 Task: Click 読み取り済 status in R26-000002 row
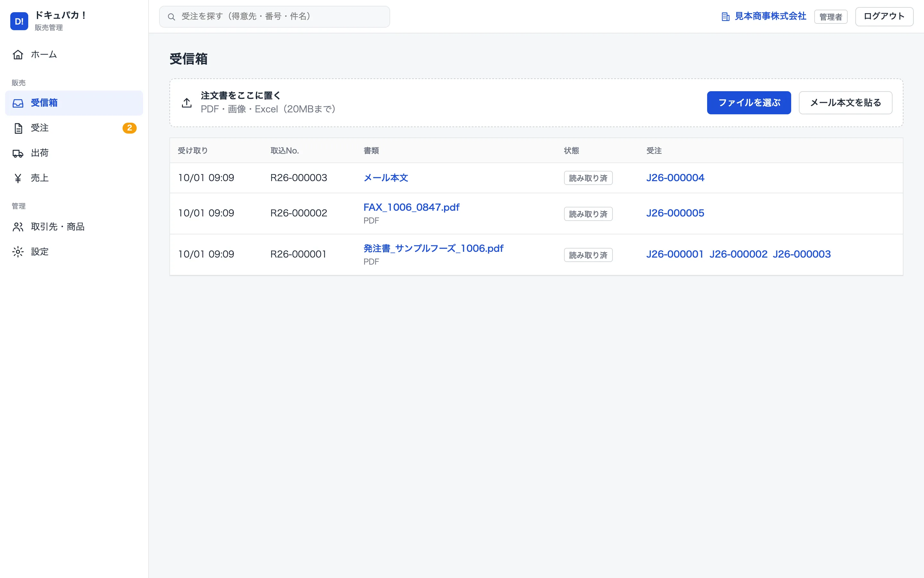pos(588,214)
